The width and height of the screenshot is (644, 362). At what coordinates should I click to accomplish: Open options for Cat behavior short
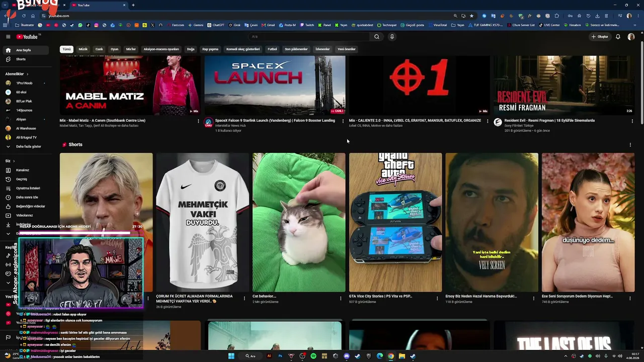(x=341, y=298)
